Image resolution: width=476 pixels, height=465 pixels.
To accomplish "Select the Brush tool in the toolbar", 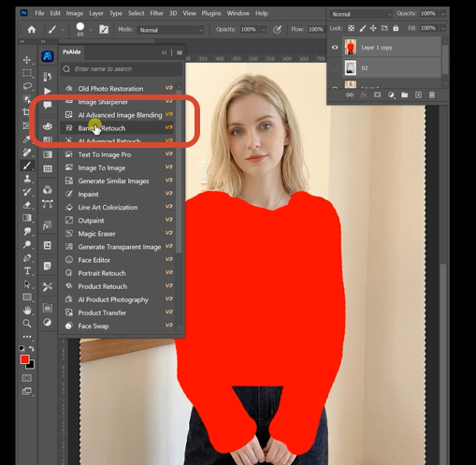I will (27, 166).
